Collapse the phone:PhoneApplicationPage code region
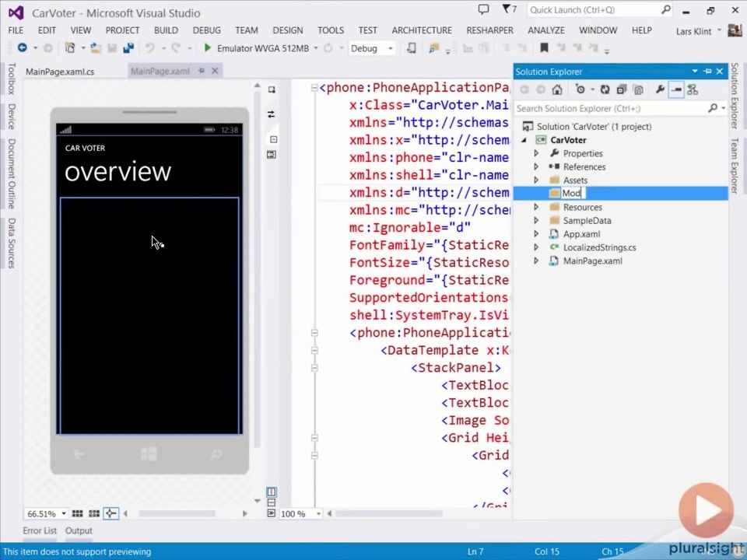Screen dimensions: 747x560 [314, 88]
